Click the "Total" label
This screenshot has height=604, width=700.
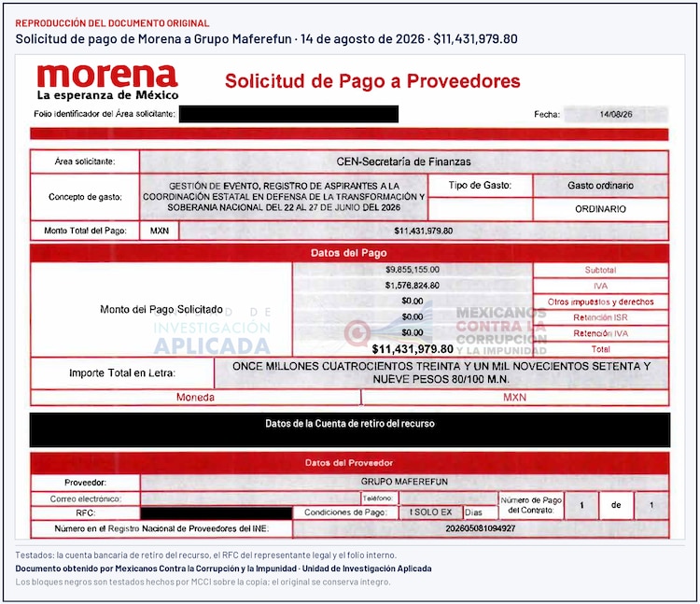600,349
